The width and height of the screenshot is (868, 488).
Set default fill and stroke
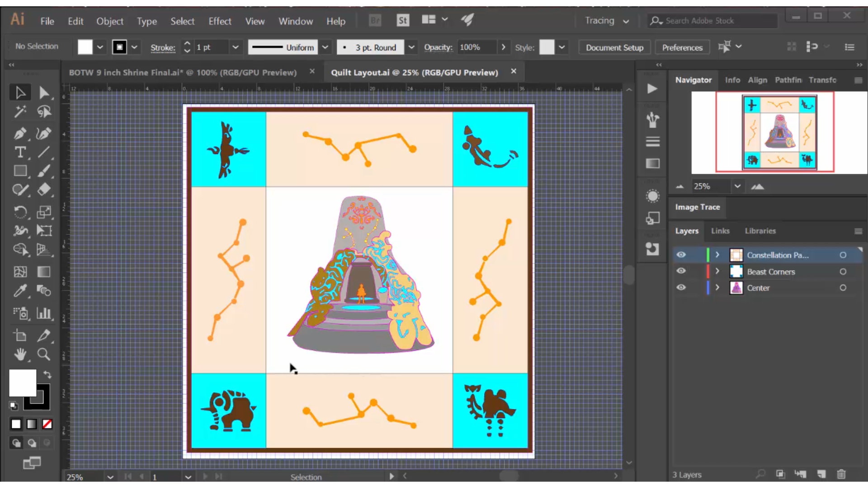point(14,405)
